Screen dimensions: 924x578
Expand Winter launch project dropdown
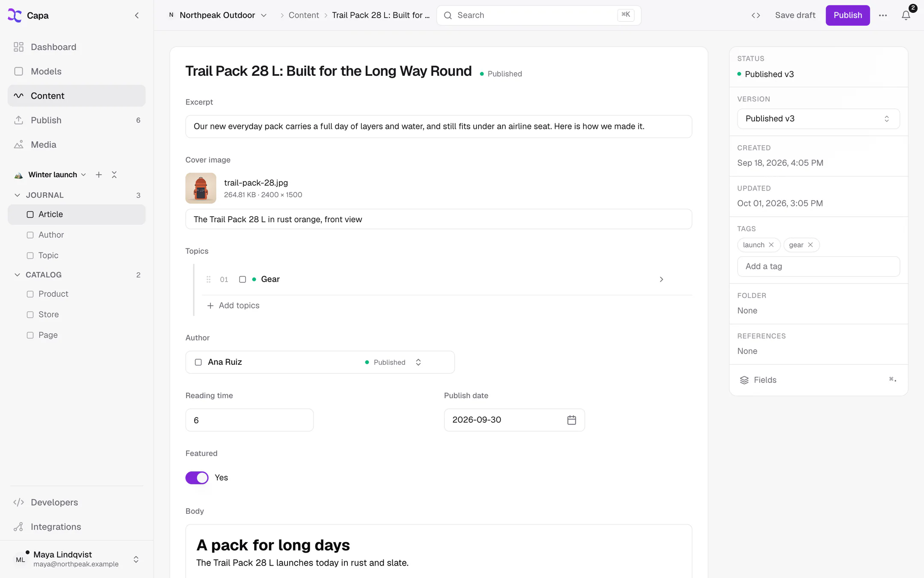(50, 175)
